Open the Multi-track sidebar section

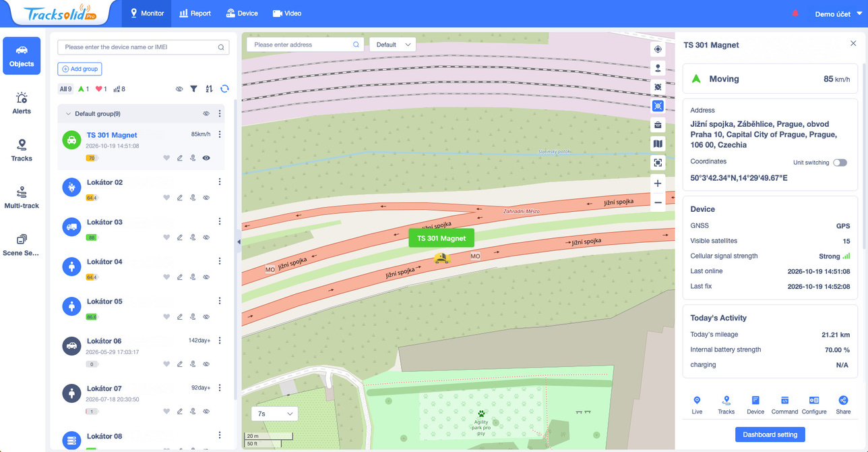(x=22, y=197)
